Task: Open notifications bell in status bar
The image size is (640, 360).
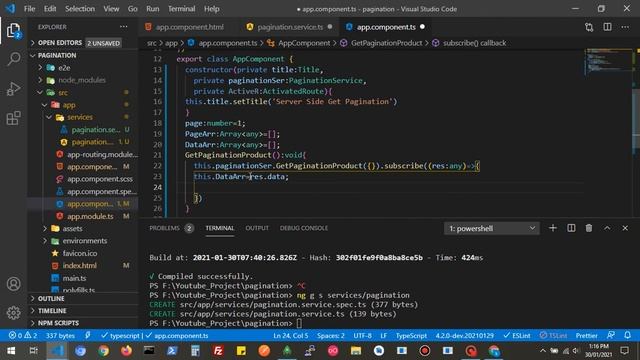Action: 627,335
